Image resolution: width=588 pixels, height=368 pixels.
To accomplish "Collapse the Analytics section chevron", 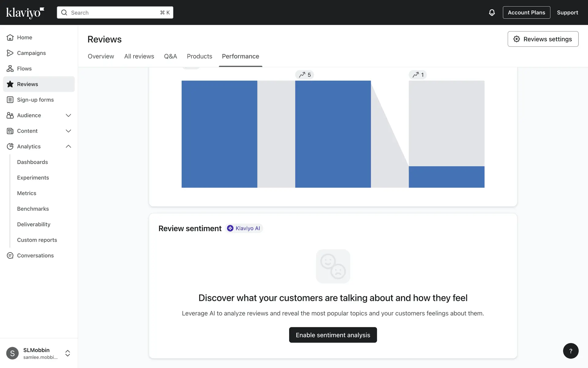I will (68, 147).
